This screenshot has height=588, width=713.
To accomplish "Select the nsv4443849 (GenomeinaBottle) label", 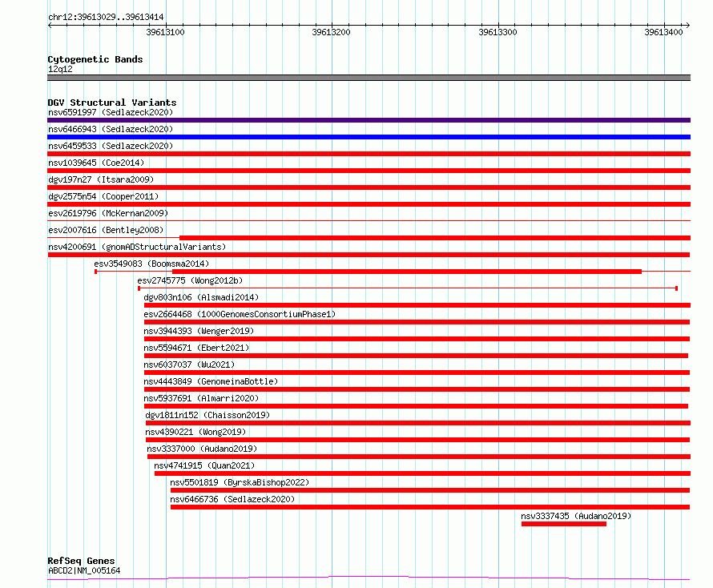I will point(211,381).
